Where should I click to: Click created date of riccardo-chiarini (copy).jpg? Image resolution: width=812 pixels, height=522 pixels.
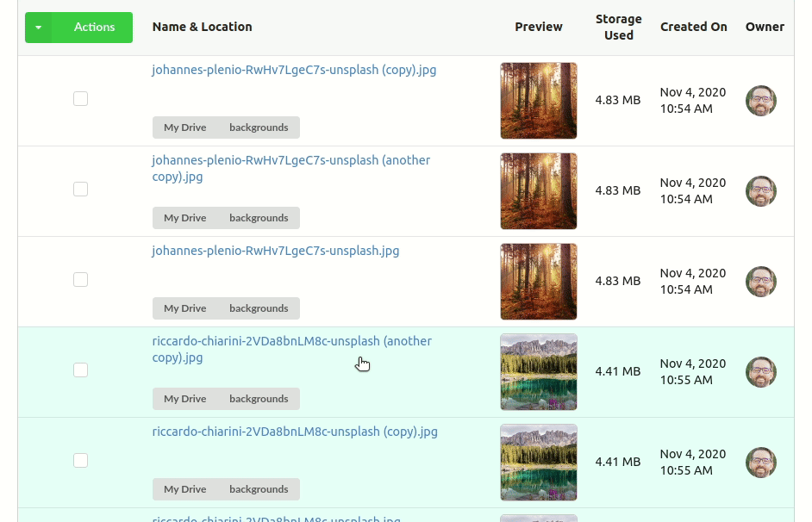pos(693,462)
